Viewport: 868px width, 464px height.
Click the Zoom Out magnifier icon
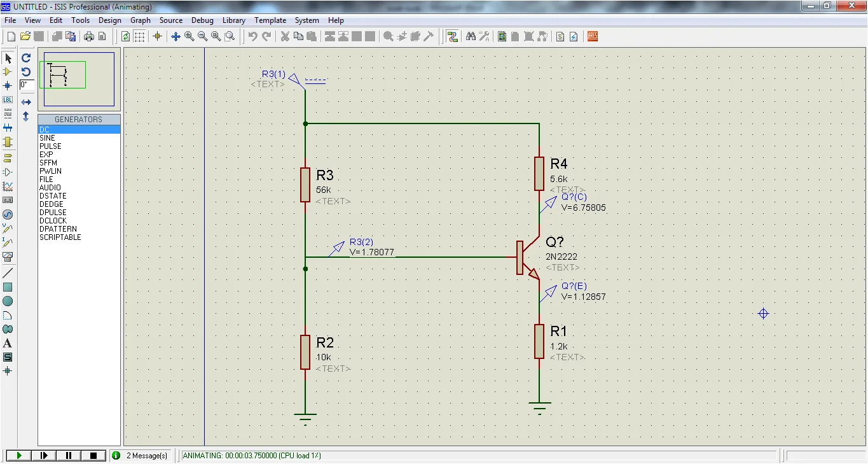coord(203,36)
